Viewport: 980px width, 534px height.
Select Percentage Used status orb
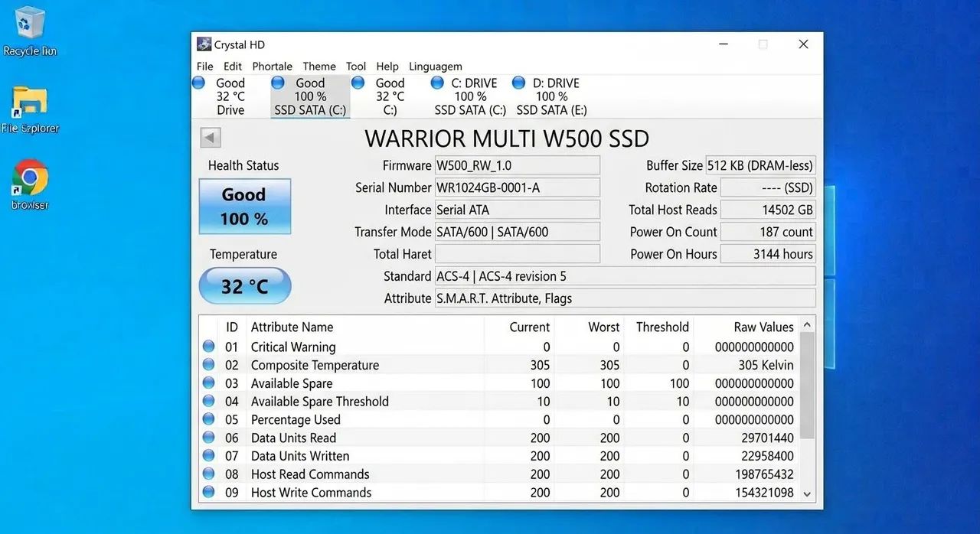coord(208,419)
